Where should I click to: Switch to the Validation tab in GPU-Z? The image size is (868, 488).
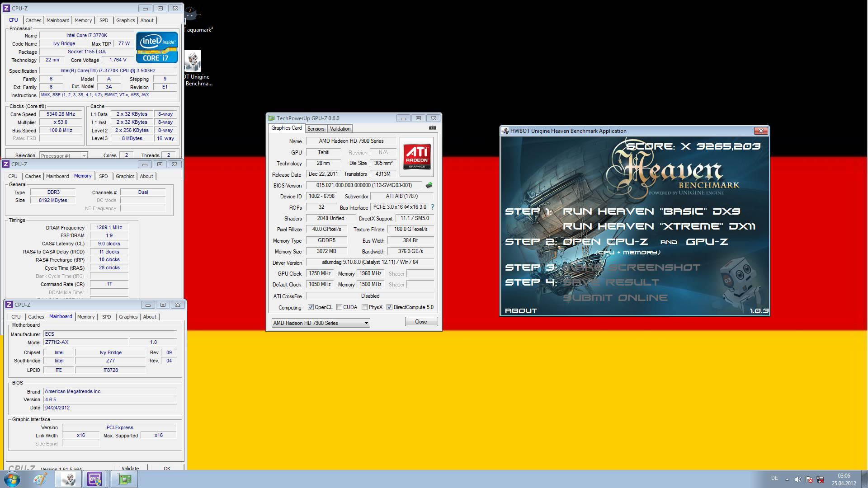pyautogui.click(x=340, y=129)
